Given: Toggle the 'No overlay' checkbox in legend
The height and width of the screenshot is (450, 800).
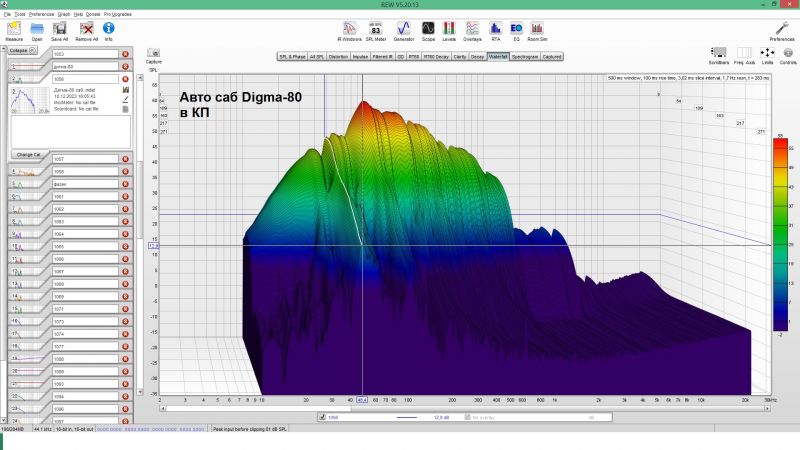Looking at the screenshot, I should [467, 417].
